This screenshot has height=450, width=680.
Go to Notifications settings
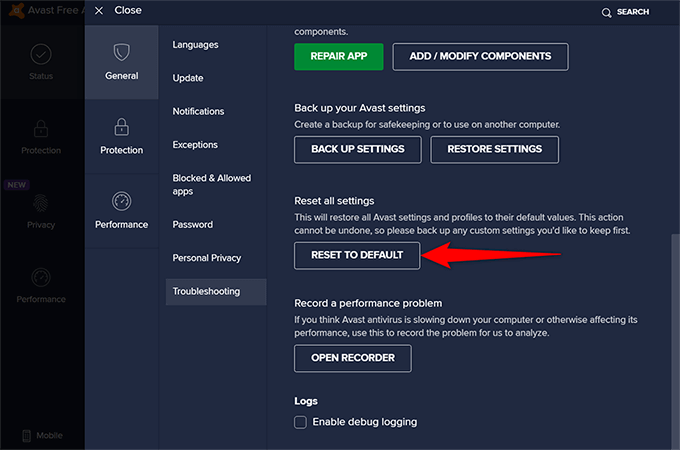198,111
